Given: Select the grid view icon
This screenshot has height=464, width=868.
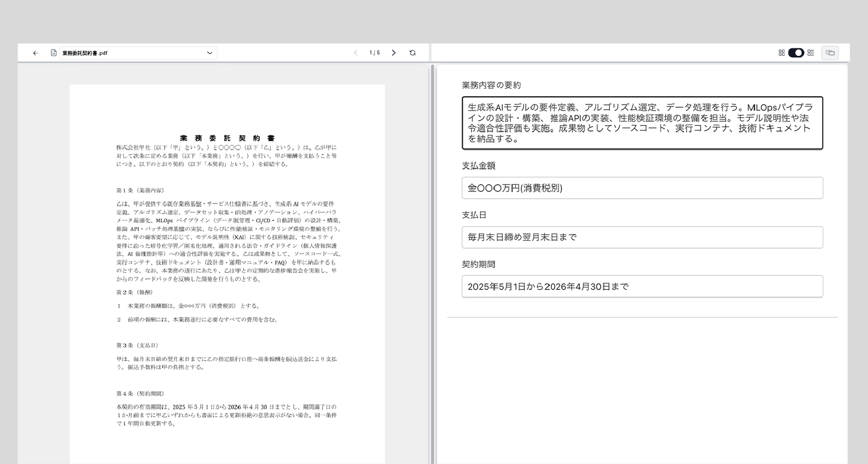Looking at the screenshot, I should point(781,53).
